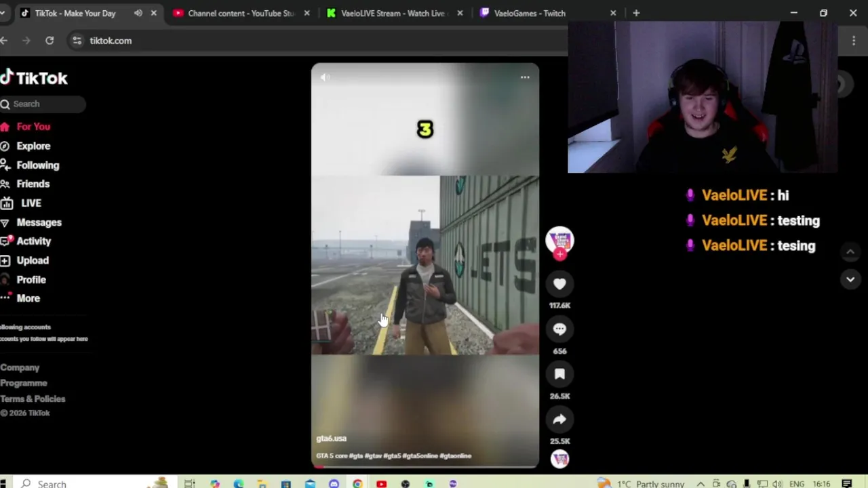Open the For You feed

26,127
